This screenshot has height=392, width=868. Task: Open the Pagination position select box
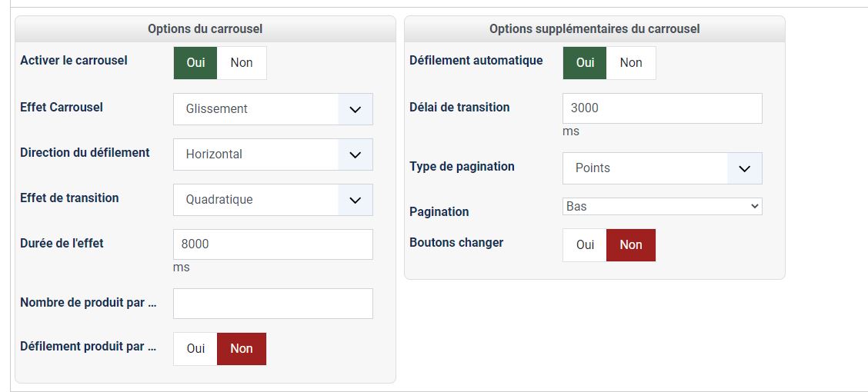662,206
